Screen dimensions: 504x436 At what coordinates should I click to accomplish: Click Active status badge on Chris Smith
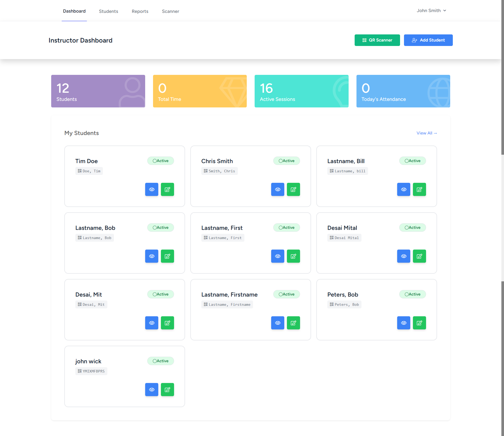click(286, 161)
